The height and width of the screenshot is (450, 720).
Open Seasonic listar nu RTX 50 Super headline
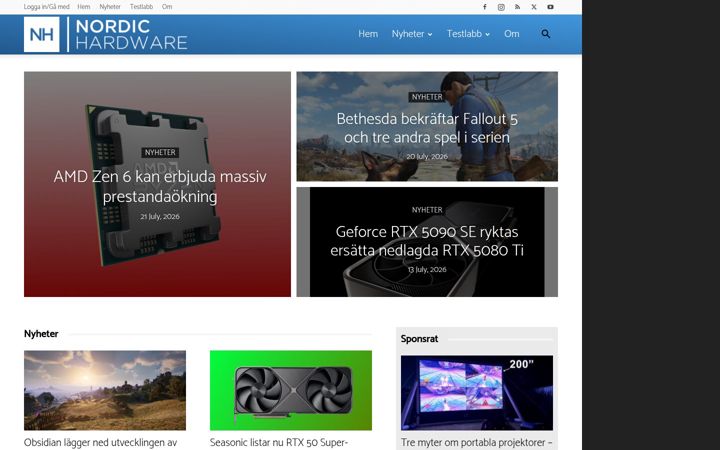pyautogui.click(x=279, y=443)
